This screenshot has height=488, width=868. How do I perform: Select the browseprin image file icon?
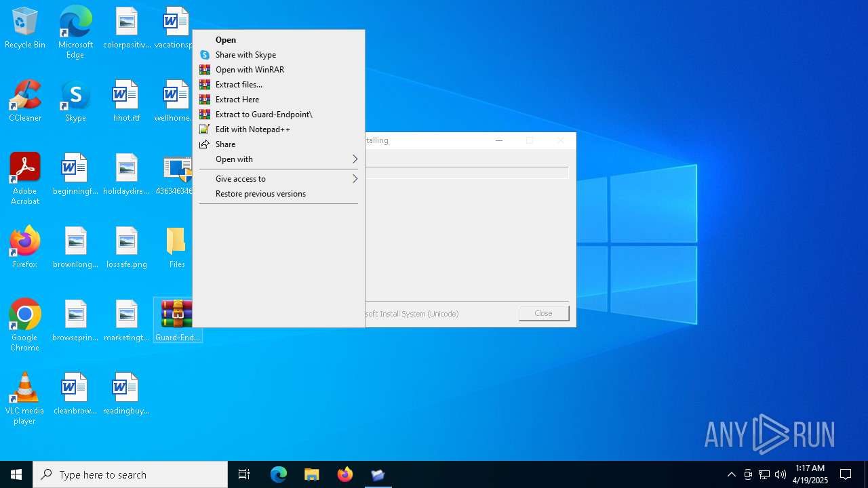[75, 321]
